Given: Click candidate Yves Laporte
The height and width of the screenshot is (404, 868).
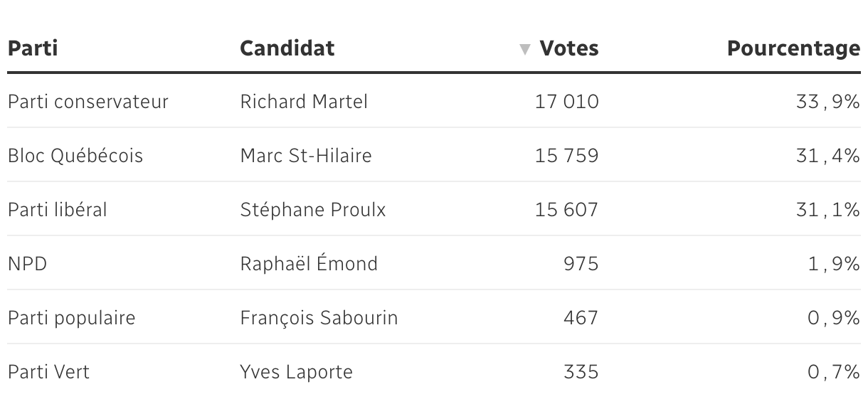Looking at the screenshot, I should coord(296,372).
